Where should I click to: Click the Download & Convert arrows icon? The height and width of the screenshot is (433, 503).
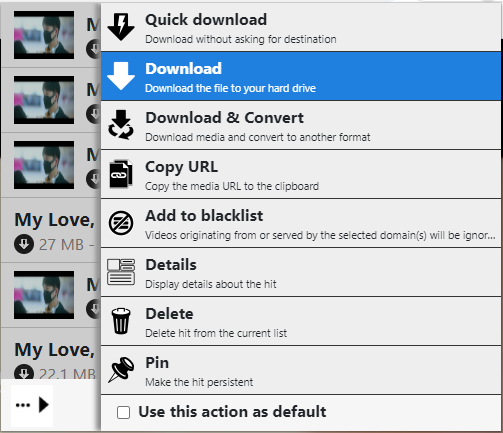click(x=121, y=125)
